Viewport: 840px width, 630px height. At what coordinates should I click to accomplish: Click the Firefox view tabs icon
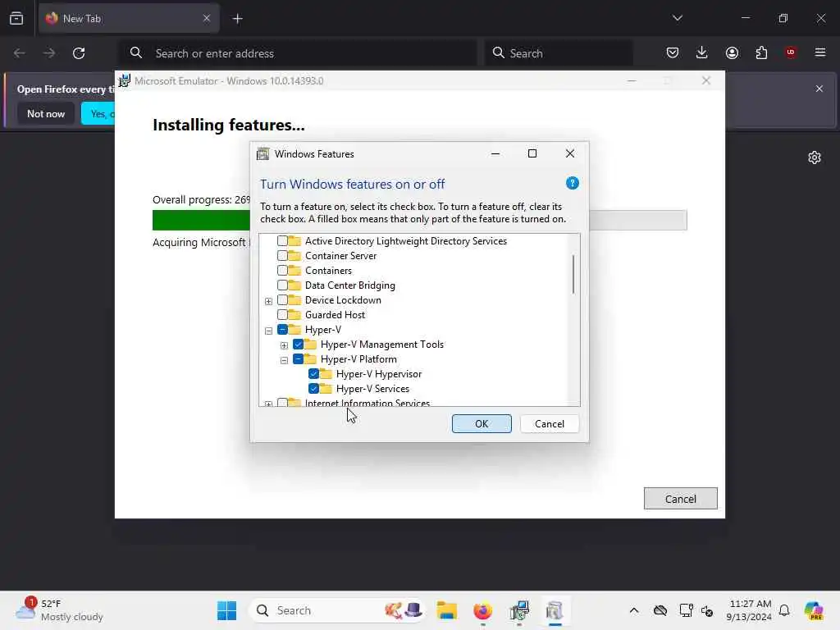16,18
